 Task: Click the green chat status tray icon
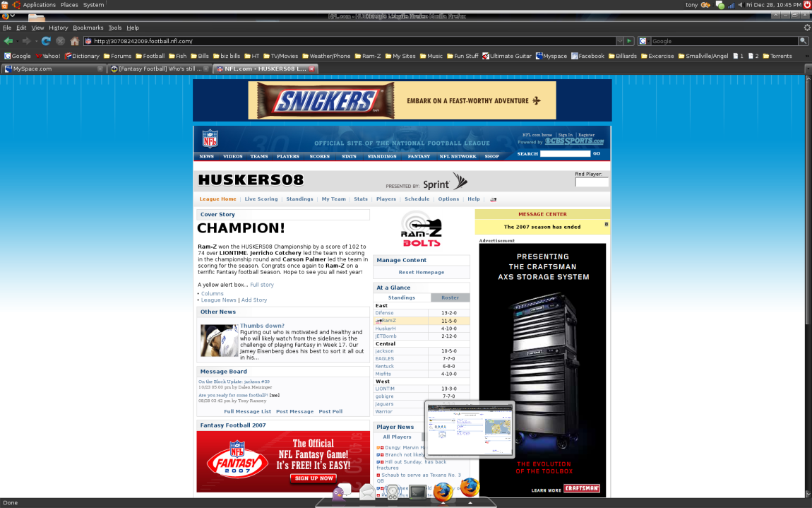click(x=720, y=5)
